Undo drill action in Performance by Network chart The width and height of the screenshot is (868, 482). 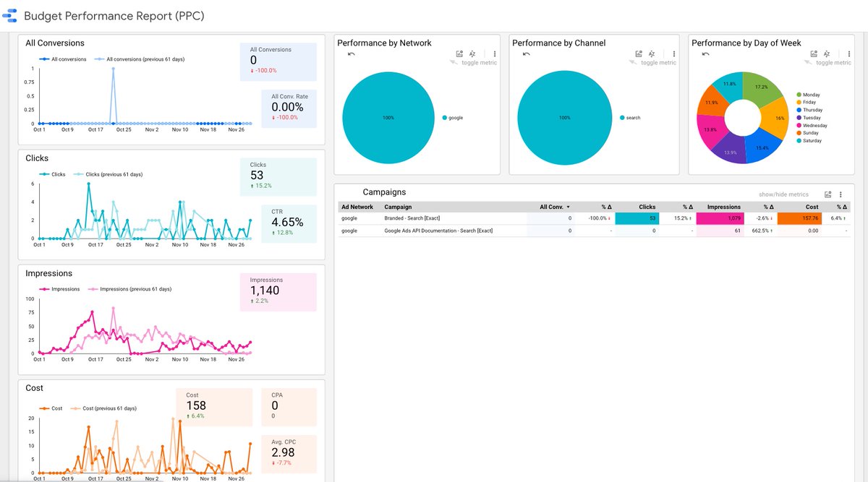pos(352,53)
